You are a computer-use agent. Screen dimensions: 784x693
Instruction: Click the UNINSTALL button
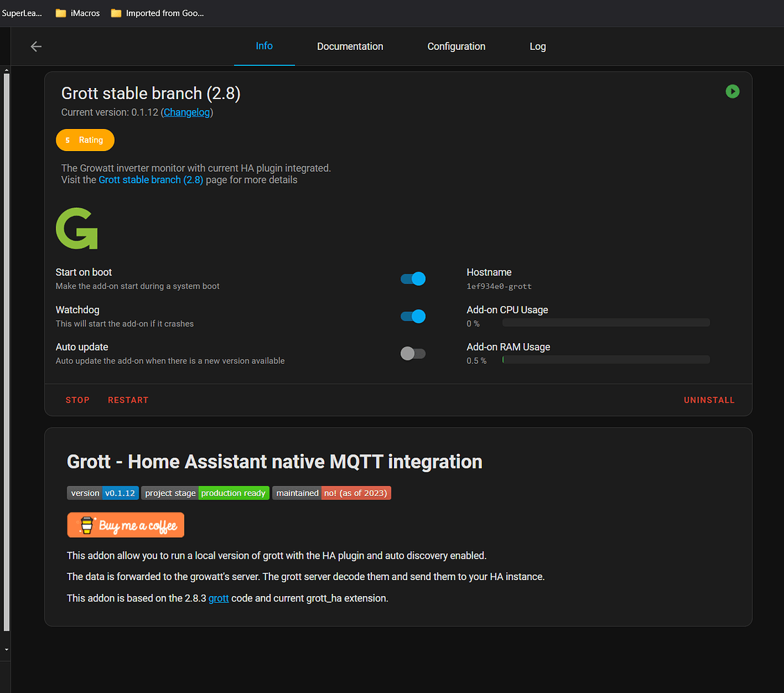pyautogui.click(x=709, y=400)
